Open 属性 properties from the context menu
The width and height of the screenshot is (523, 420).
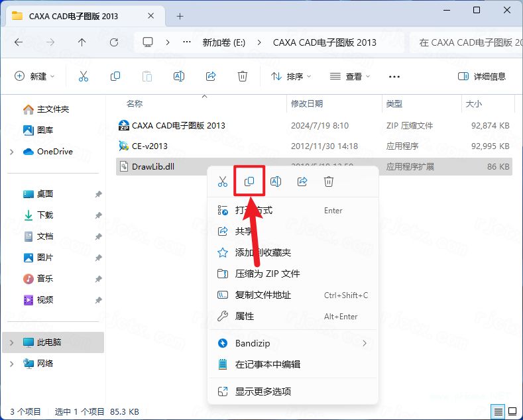[293, 316]
